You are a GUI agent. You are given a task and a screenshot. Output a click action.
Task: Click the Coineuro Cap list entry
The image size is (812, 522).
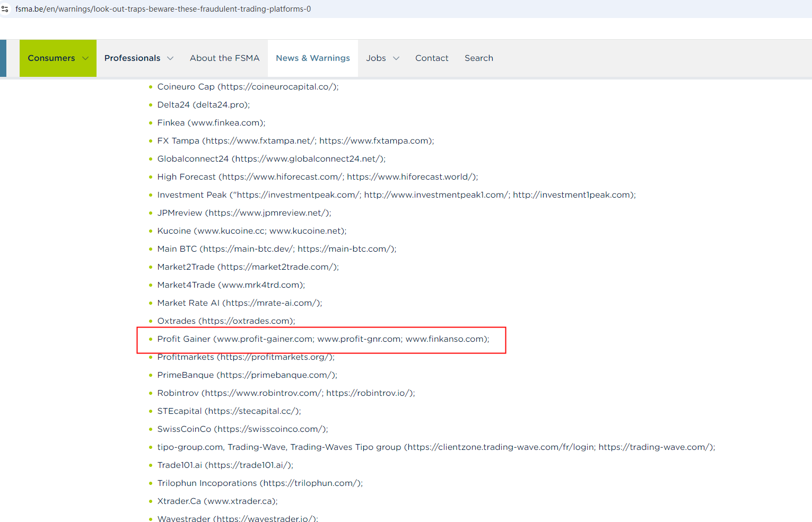tap(247, 87)
